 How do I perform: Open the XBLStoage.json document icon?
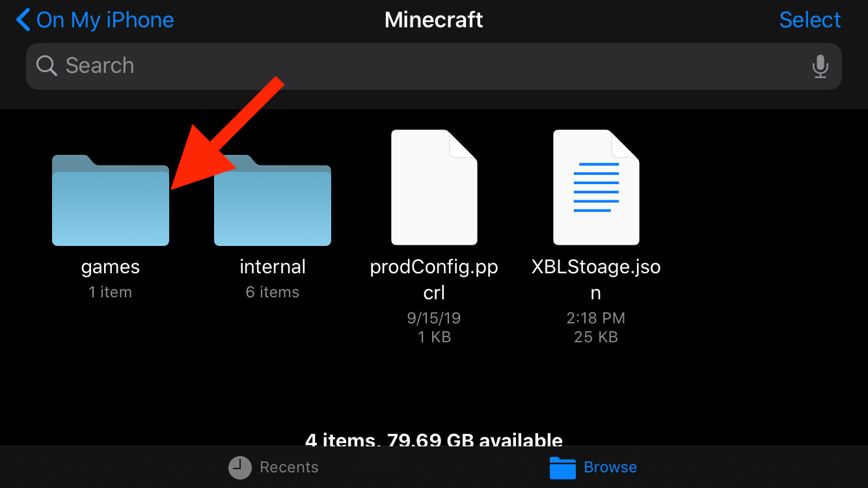[x=596, y=187]
